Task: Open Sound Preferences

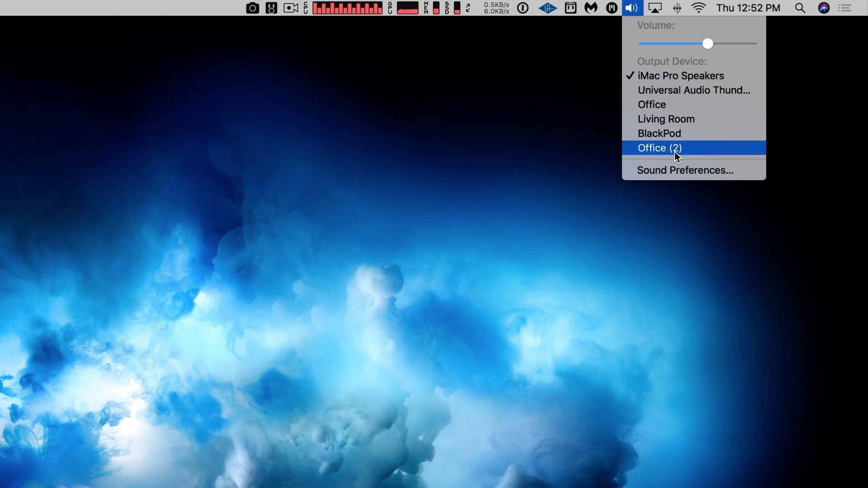Action: (x=684, y=170)
